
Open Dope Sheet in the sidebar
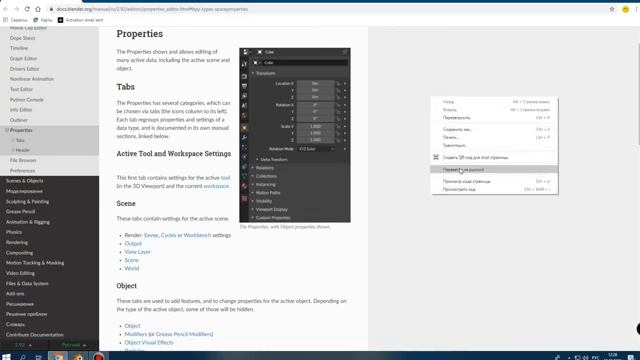click(x=22, y=38)
